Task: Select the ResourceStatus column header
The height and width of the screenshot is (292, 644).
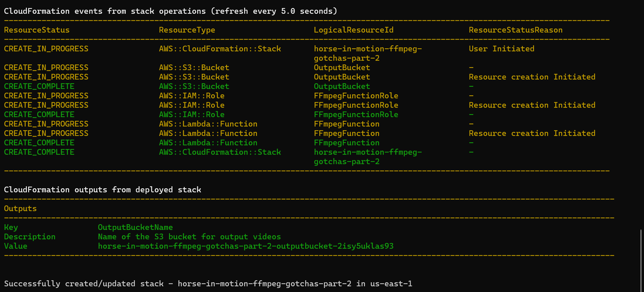Action: tap(37, 30)
